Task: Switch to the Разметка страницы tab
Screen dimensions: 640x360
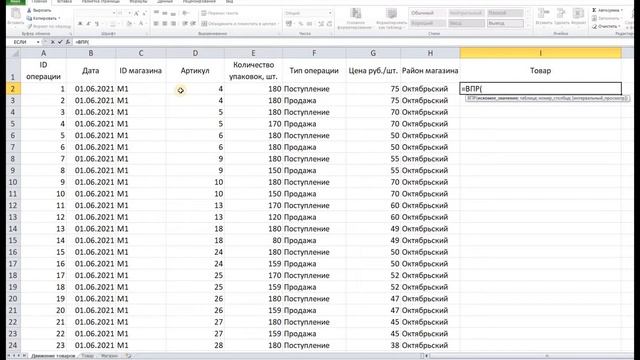Action: 100,2
